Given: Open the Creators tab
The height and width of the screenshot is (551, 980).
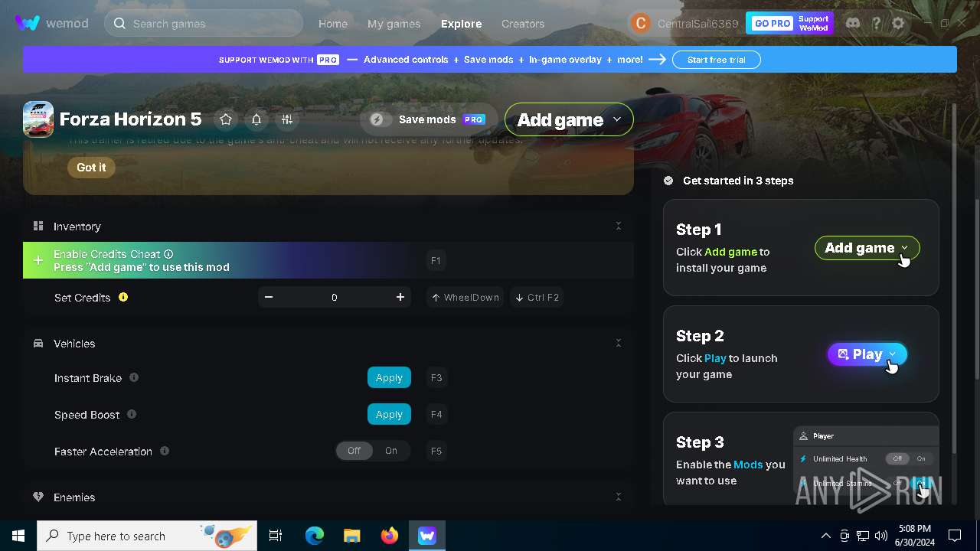Looking at the screenshot, I should point(523,24).
